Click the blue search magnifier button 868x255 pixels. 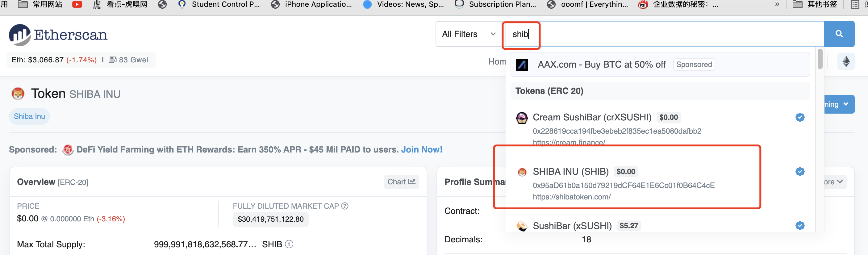tap(839, 34)
